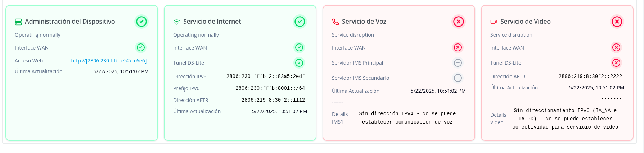
Task: Click the Servicio de Voz card title
Action: pyautogui.click(x=364, y=22)
